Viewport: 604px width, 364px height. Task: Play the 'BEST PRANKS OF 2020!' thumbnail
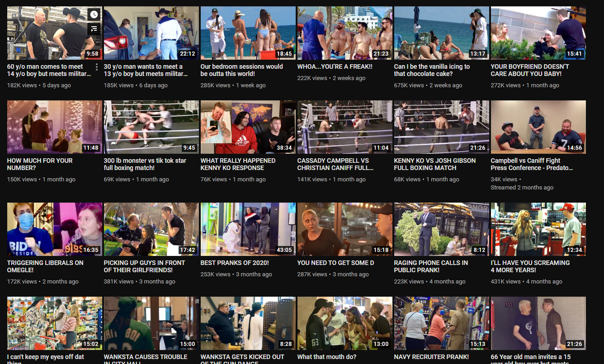tap(248, 229)
